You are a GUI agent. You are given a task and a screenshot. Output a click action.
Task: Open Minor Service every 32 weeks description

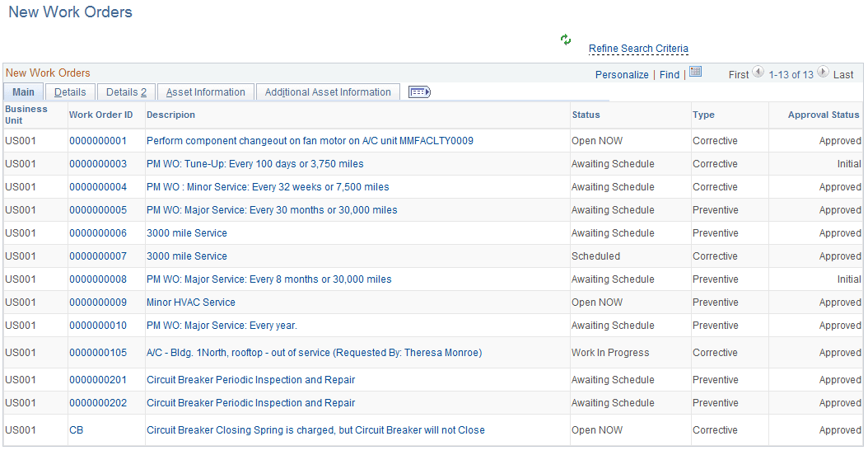[x=268, y=187]
